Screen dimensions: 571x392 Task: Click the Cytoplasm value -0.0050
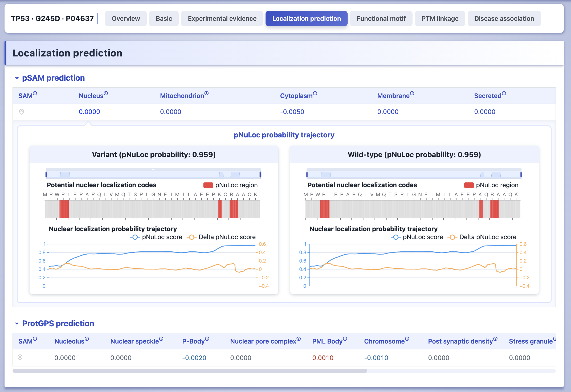coord(292,112)
